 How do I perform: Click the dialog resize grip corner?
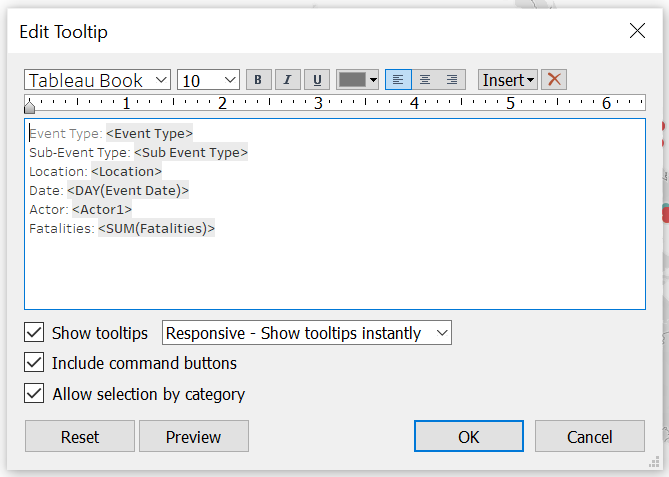pyautogui.click(x=654, y=462)
